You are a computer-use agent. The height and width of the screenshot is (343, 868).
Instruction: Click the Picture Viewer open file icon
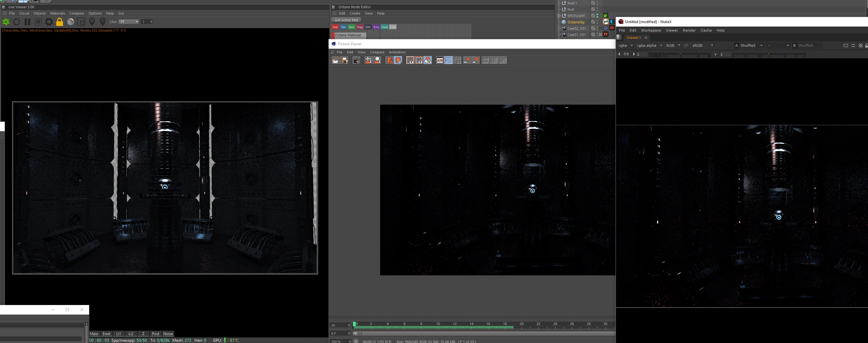(x=335, y=60)
